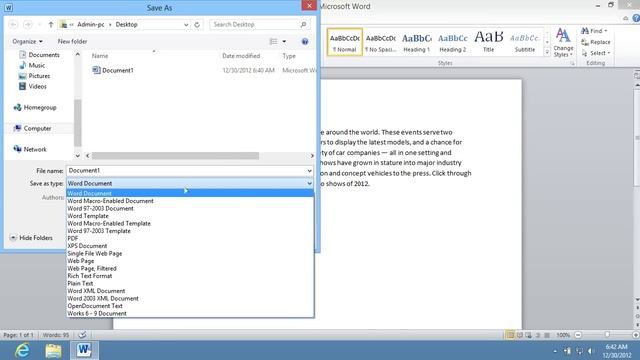Choose XPS Document format

point(190,246)
